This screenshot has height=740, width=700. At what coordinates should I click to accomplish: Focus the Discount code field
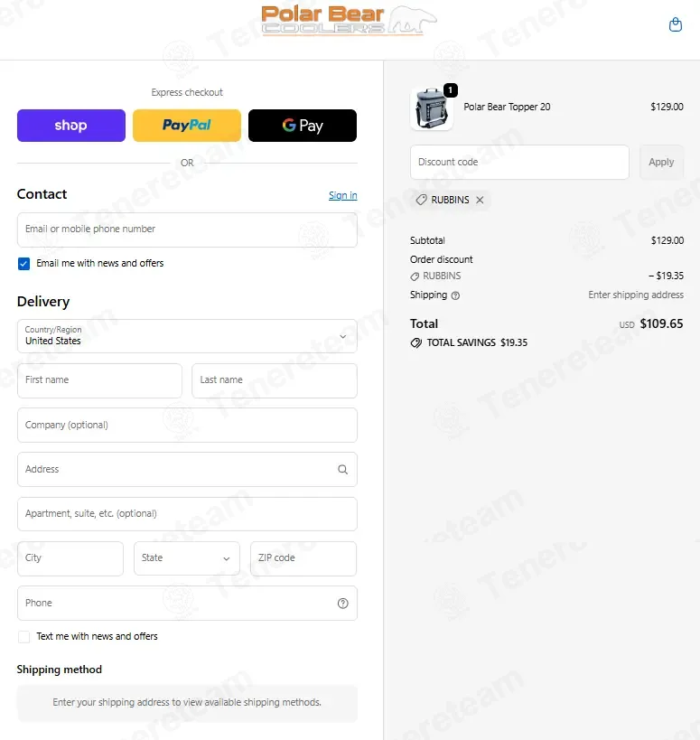coord(519,163)
